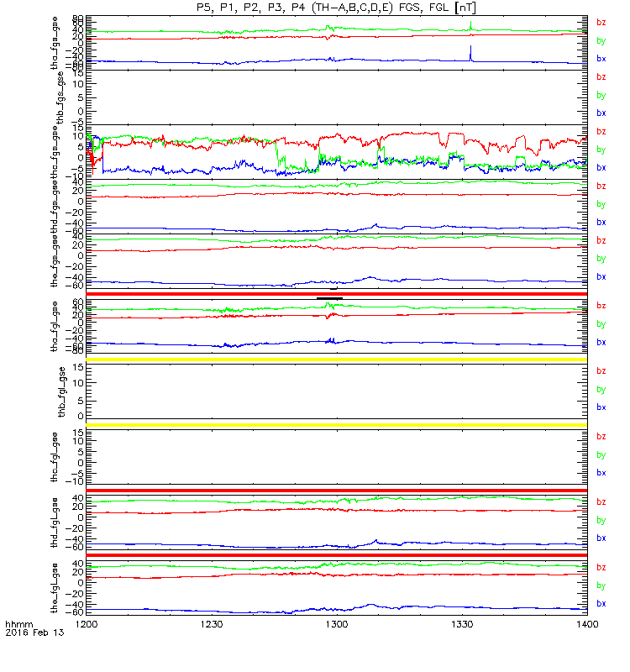The image size is (630, 672).
Task: Click the red bar above the_fgl_gse panel
Action: pyautogui.click(x=337, y=555)
